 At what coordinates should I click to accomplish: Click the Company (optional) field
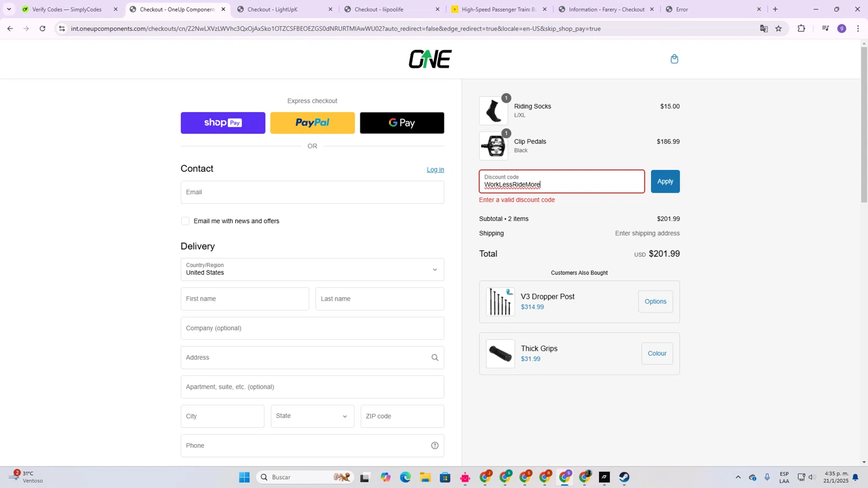(312, 328)
